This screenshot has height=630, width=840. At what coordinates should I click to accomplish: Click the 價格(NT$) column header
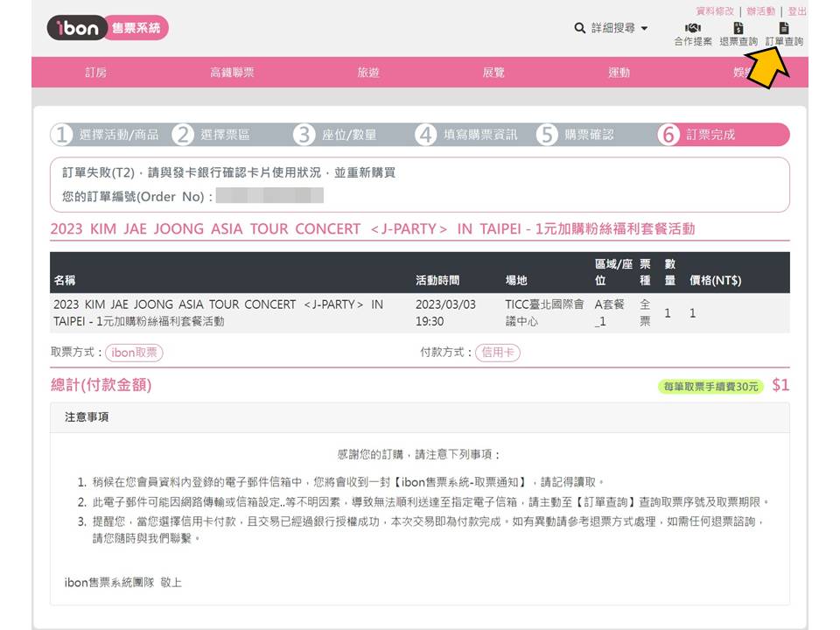[x=715, y=280]
